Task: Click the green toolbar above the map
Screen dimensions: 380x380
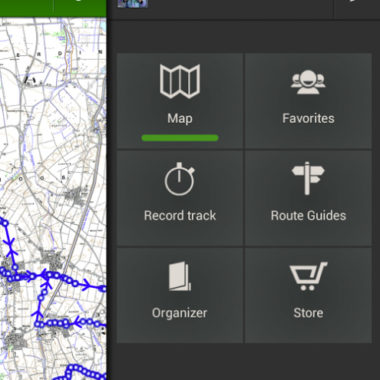Action: point(53,8)
